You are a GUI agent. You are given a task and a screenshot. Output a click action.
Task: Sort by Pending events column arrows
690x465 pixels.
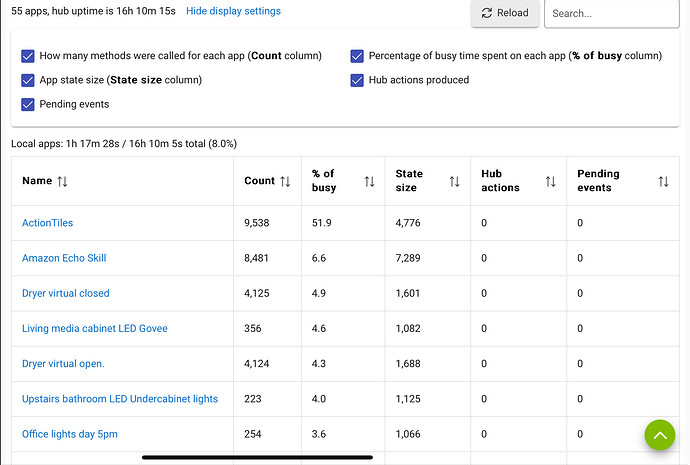click(664, 181)
